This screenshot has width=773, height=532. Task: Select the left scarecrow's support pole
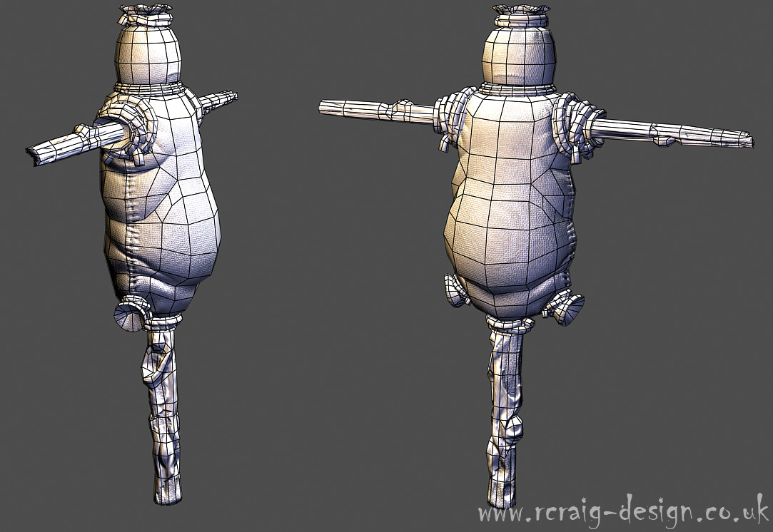163,414
